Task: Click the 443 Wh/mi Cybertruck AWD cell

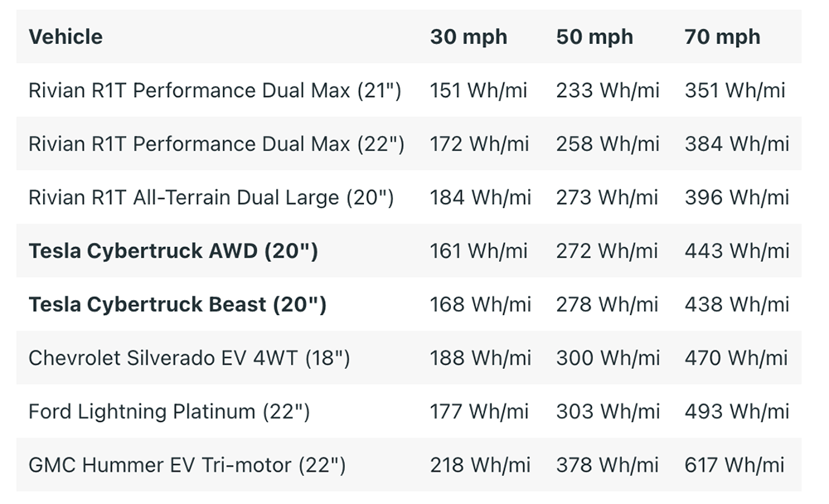Action: pyautogui.click(x=737, y=250)
